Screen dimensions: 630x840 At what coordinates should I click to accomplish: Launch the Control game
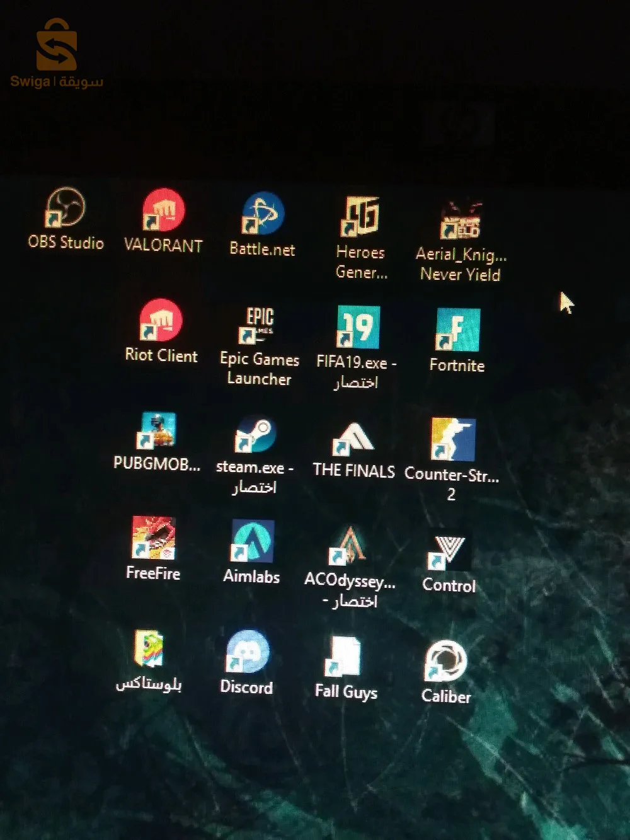click(447, 545)
